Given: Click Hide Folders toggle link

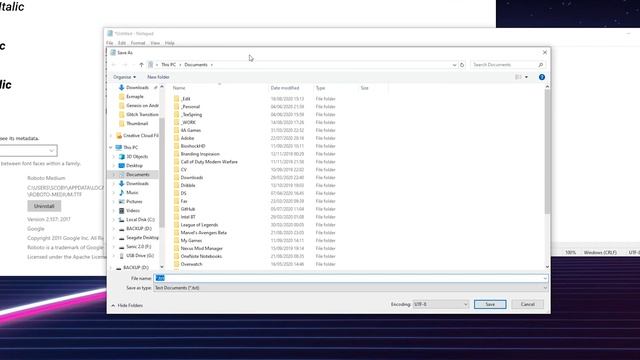Looking at the screenshot, I should (x=127, y=305).
